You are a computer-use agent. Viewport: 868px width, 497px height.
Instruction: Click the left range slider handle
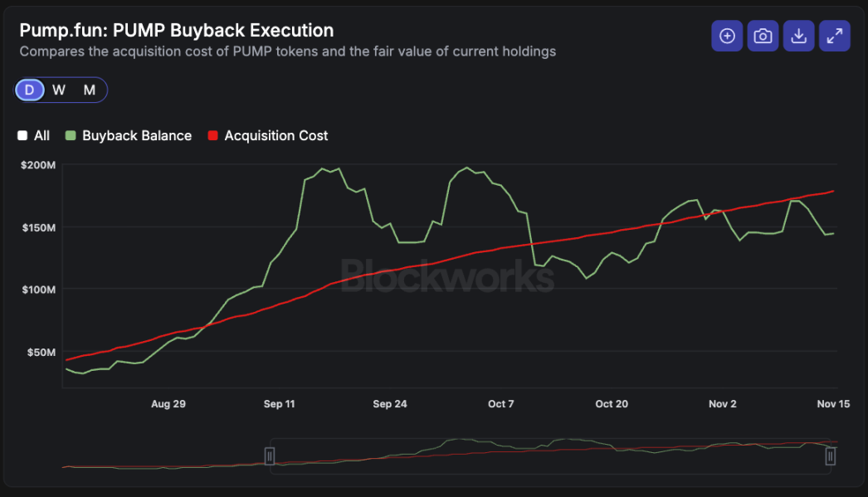pos(270,456)
